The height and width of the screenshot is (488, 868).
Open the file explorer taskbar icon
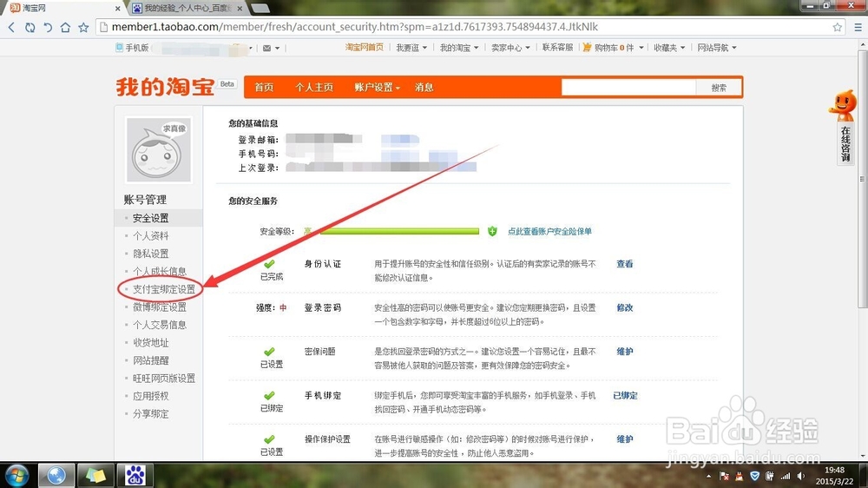point(95,475)
